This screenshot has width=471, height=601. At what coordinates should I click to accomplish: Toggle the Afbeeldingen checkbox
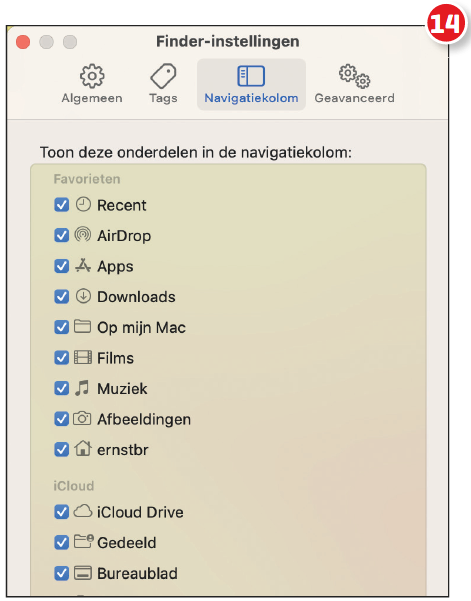[x=62, y=419]
